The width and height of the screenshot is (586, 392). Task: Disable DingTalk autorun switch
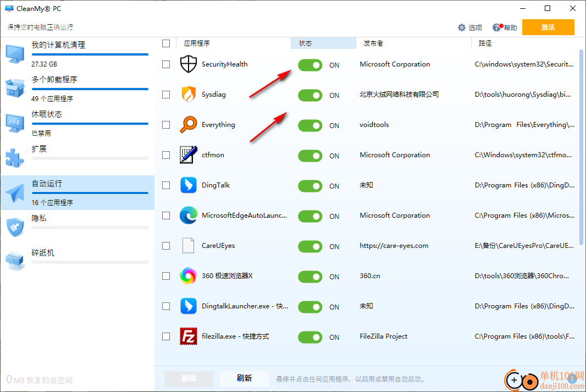(310, 186)
